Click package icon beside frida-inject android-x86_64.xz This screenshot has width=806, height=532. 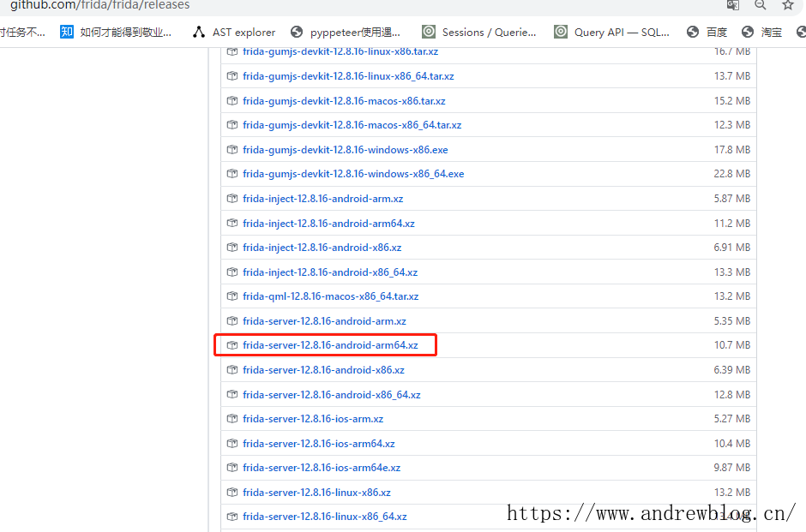[x=232, y=272]
